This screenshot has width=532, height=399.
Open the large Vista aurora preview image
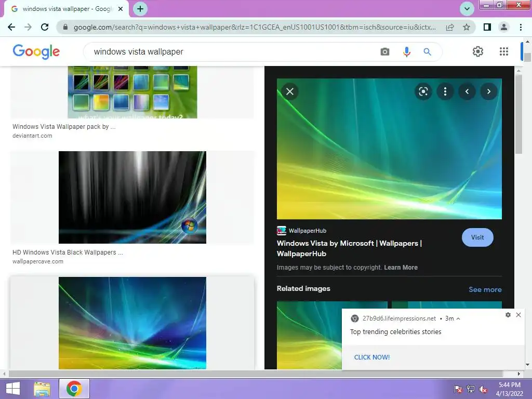(389, 149)
